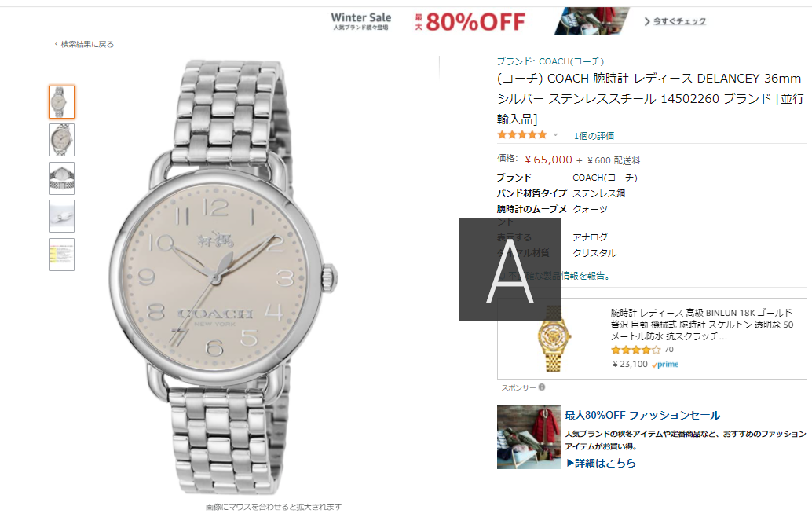Open the gold BINLUN watch sponsored image

tap(554, 339)
